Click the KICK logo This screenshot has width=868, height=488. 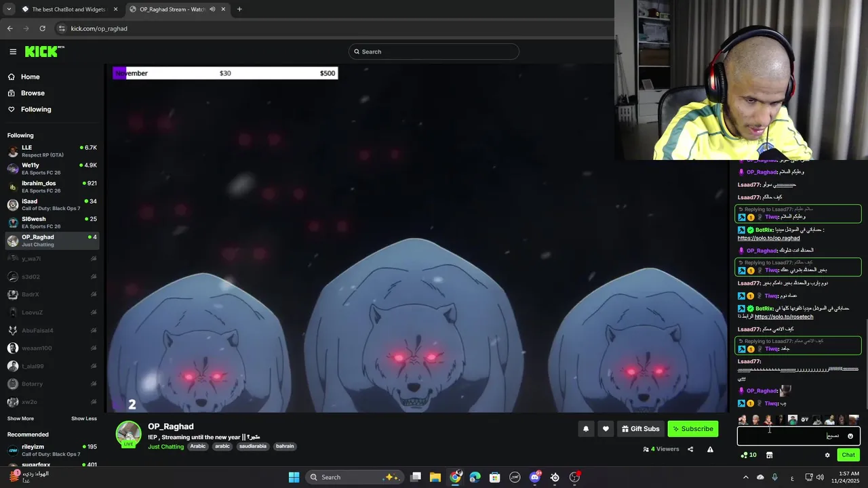[44, 52]
